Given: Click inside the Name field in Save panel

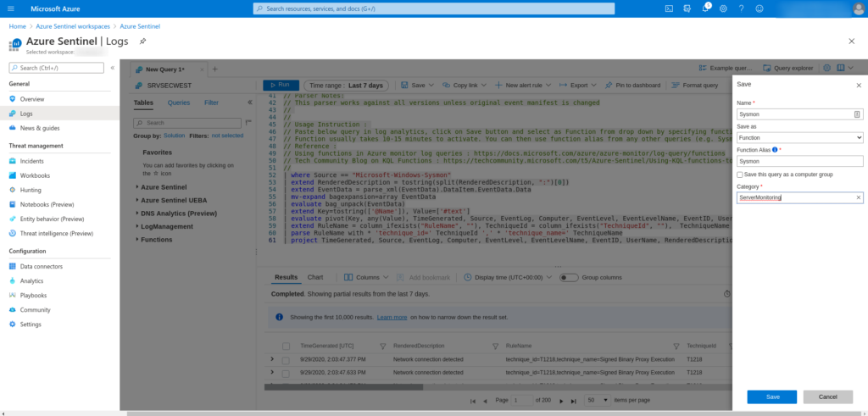Looking at the screenshot, I should tap(800, 114).
